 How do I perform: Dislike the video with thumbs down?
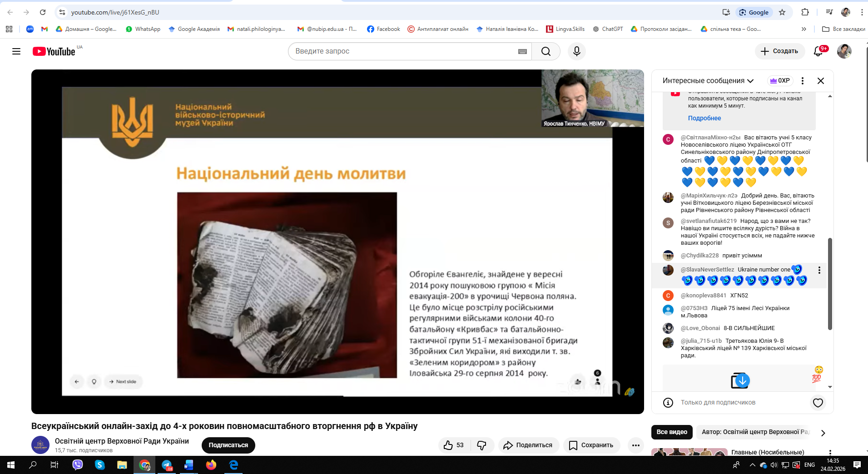482,445
